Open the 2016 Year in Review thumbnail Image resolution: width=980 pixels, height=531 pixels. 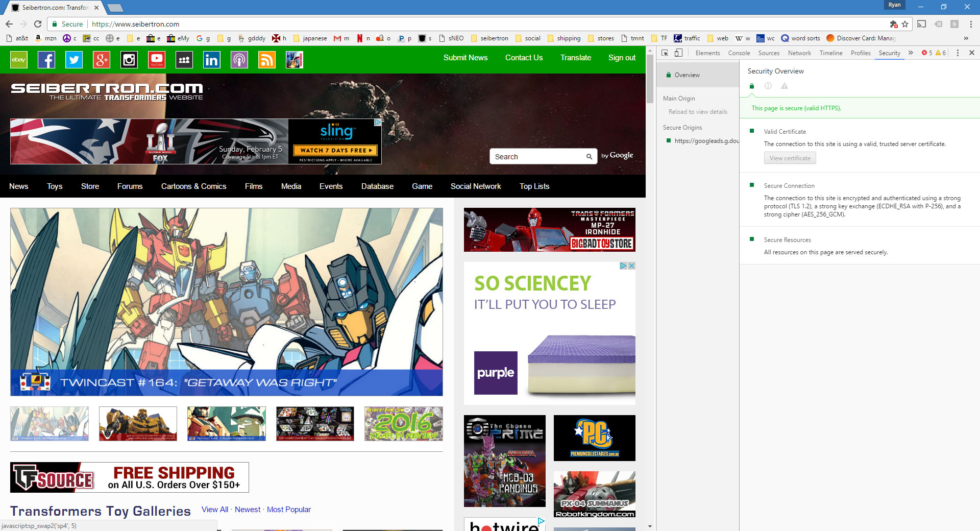pyautogui.click(x=403, y=424)
